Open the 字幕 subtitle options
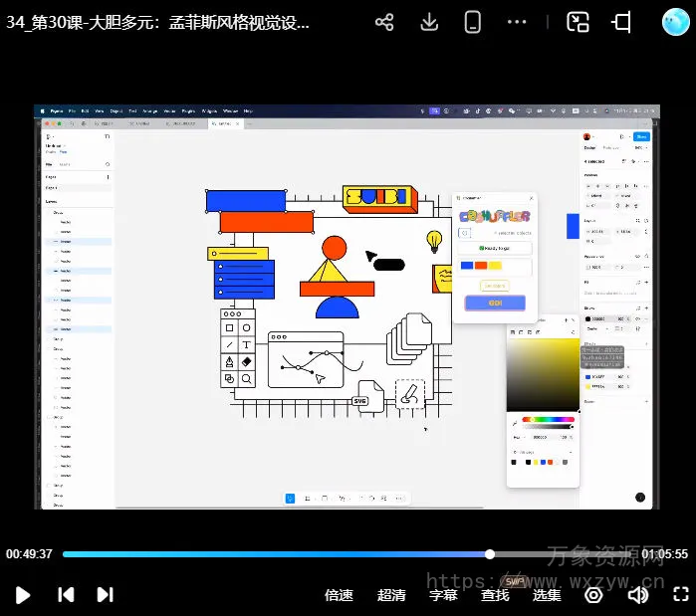696x616 pixels. (443, 595)
